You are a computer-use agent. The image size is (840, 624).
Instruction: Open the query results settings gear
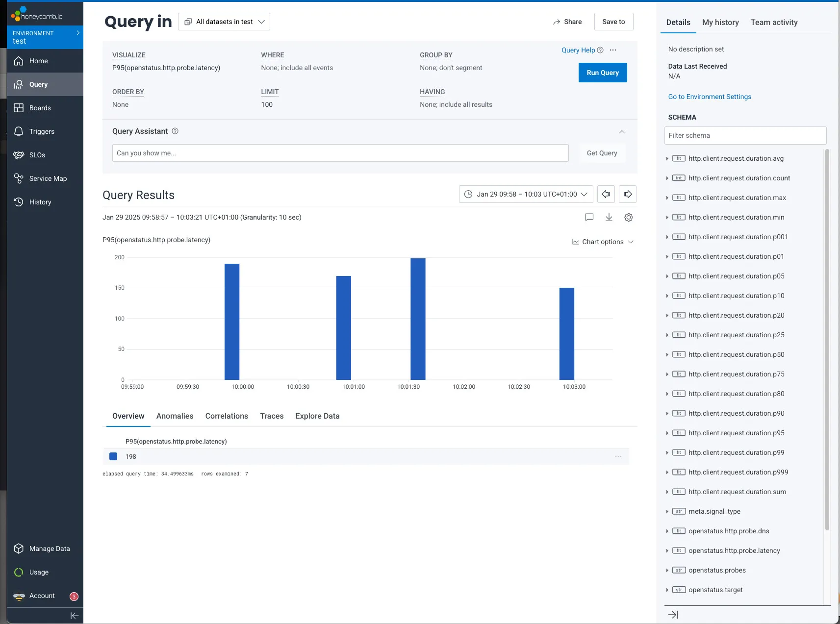tap(628, 217)
